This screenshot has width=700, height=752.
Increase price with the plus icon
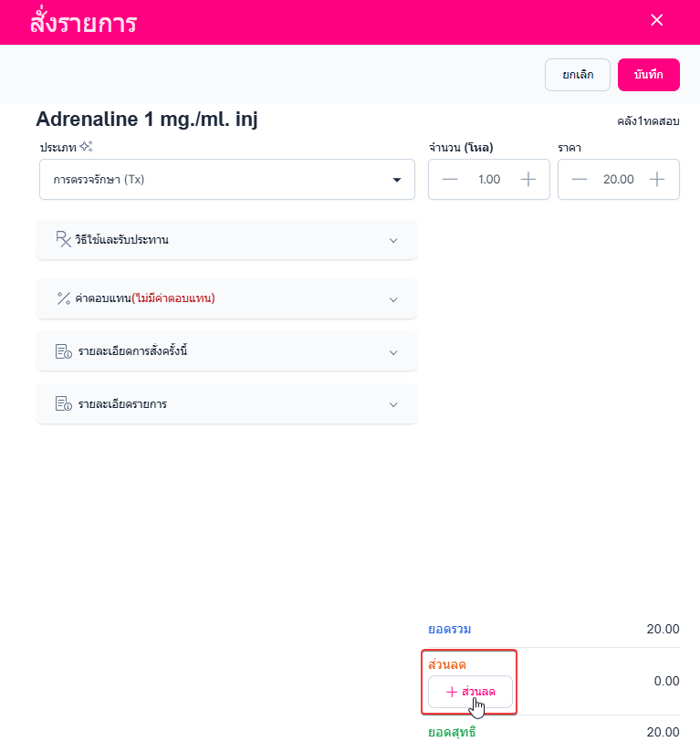pos(657,179)
